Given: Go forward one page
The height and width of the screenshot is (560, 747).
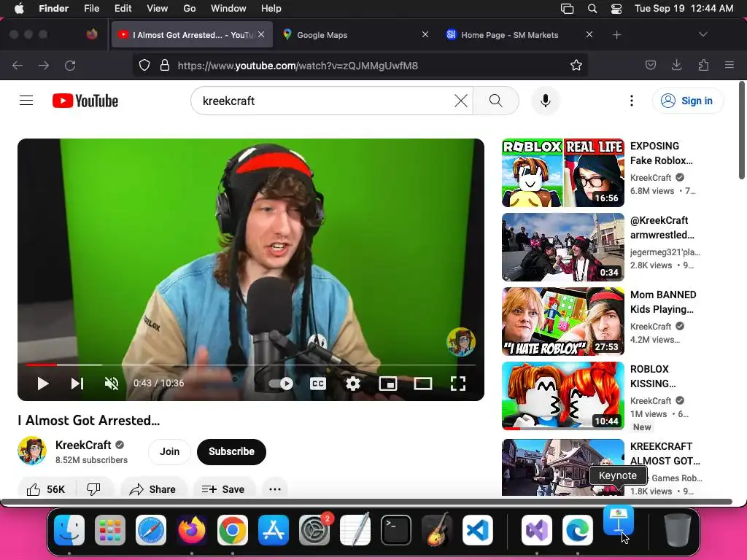Looking at the screenshot, I should [44, 65].
